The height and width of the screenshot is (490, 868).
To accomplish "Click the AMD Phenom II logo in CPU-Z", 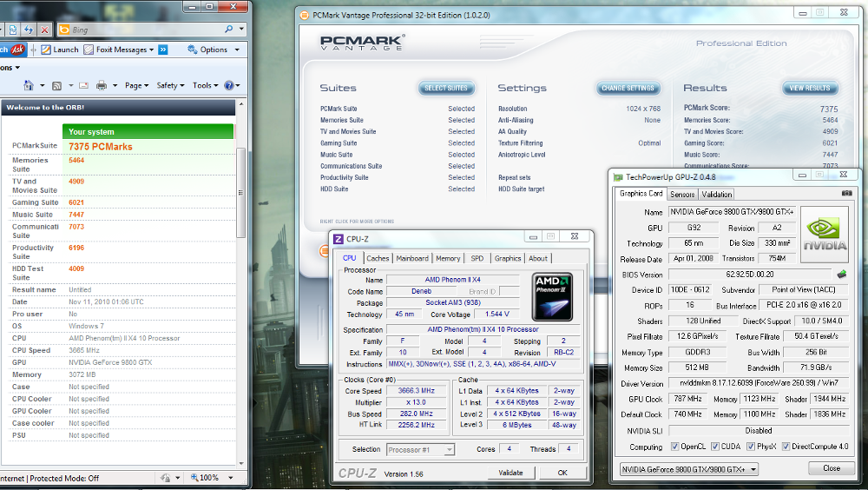I will pos(552,296).
